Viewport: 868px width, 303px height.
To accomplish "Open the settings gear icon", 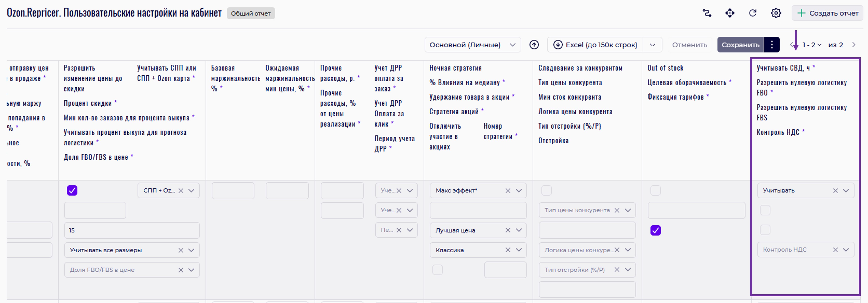I will [776, 13].
